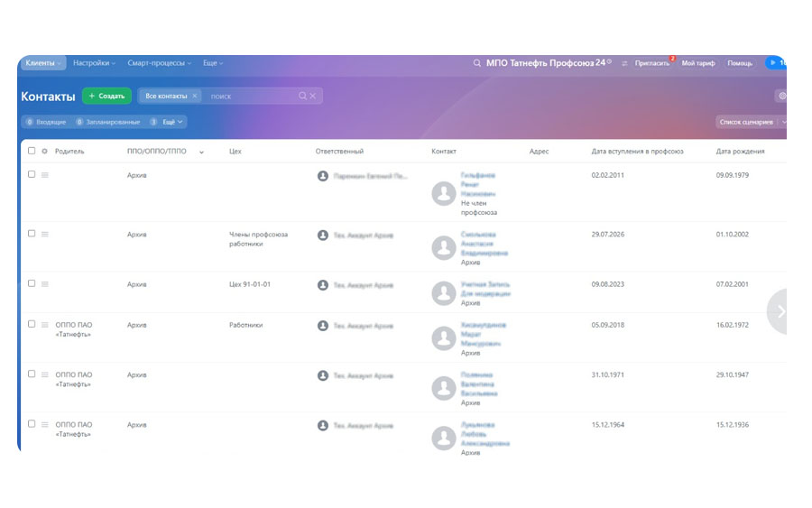Click the Цех 91-01-01 cell
The height and width of the screenshot is (508, 812).
point(250,284)
